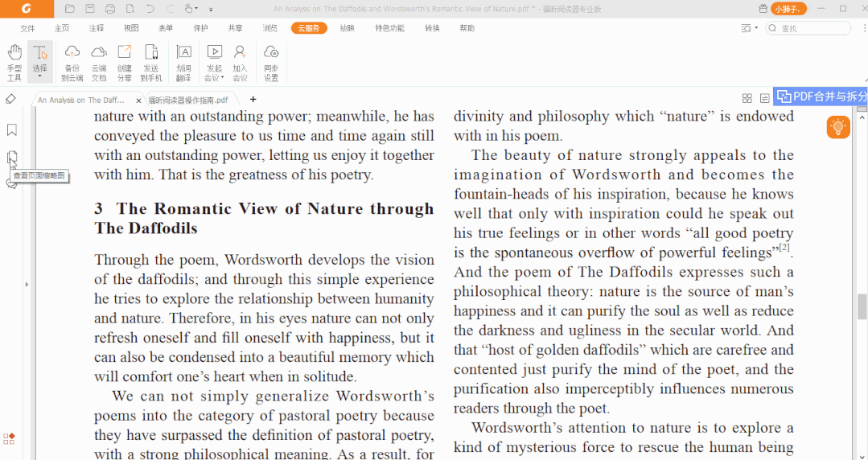This screenshot has width=868, height=460.
Task: Select the Hand tool (手型工具)
Action: coord(14,62)
